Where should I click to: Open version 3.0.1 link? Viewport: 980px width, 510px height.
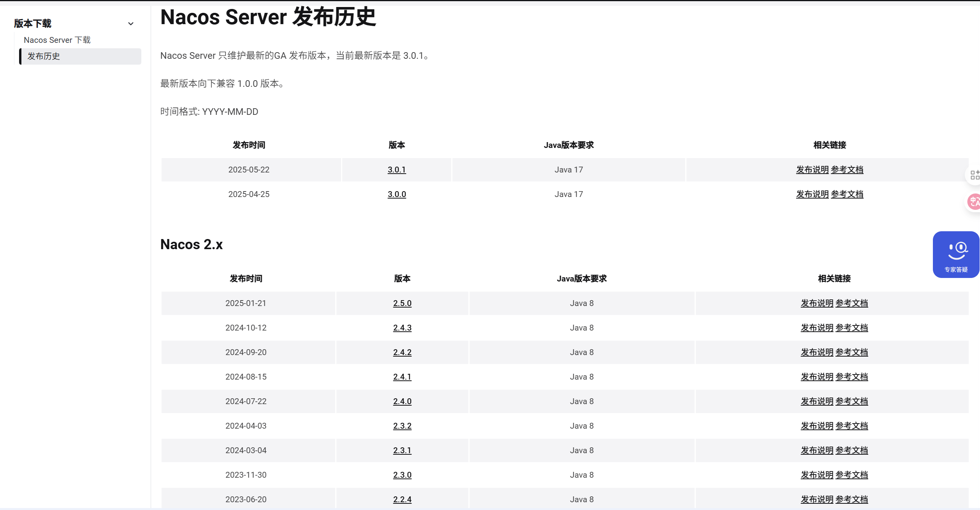397,170
